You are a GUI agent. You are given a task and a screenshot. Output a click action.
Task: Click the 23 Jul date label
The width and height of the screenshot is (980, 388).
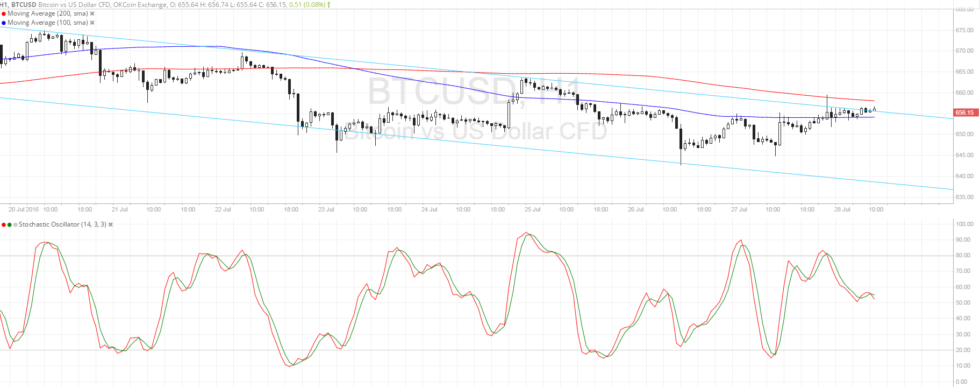pyautogui.click(x=326, y=209)
